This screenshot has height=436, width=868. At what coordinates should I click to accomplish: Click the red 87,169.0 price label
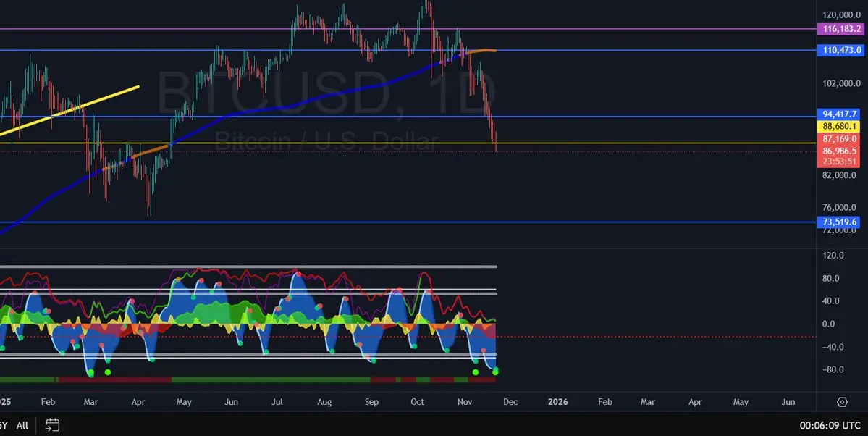coord(839,139)
